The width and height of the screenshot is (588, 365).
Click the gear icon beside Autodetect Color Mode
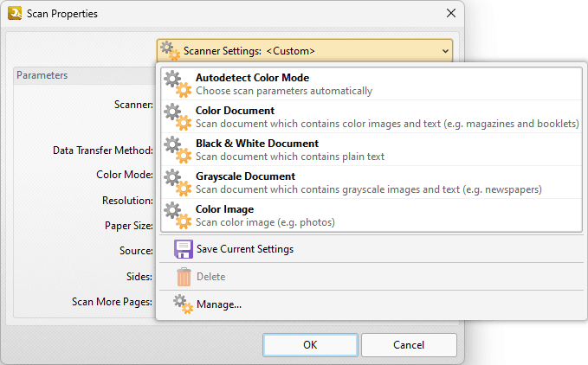click(178, 84)
